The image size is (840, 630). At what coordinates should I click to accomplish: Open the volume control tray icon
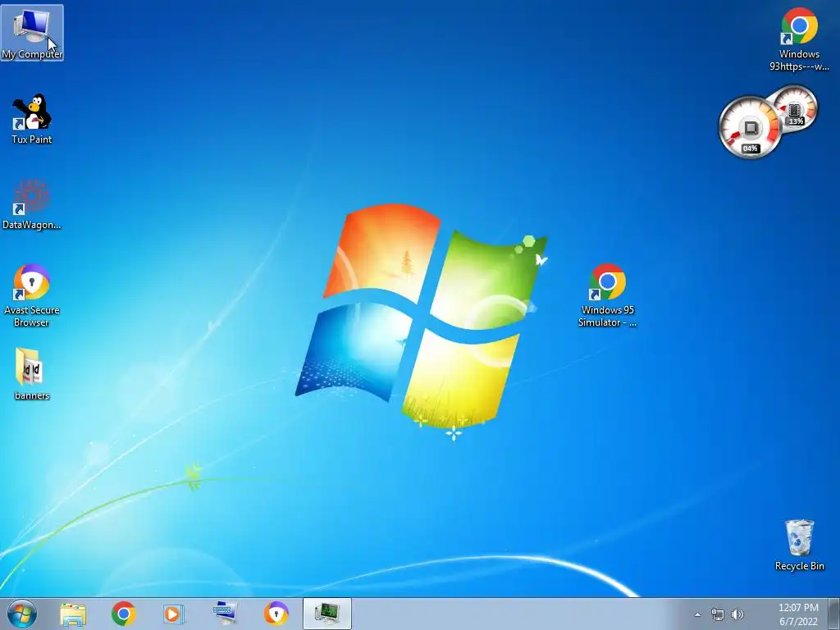[x=737, y=614]
